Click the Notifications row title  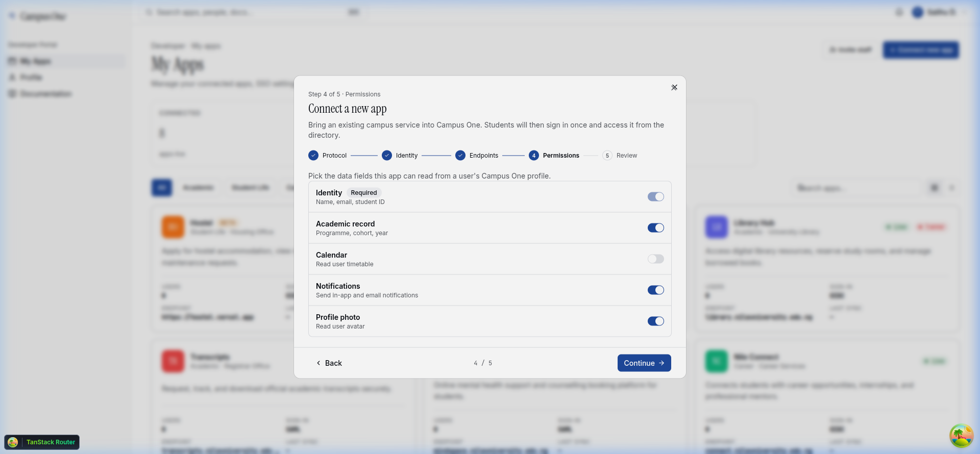pyautogui.click(x=338, y=286)
